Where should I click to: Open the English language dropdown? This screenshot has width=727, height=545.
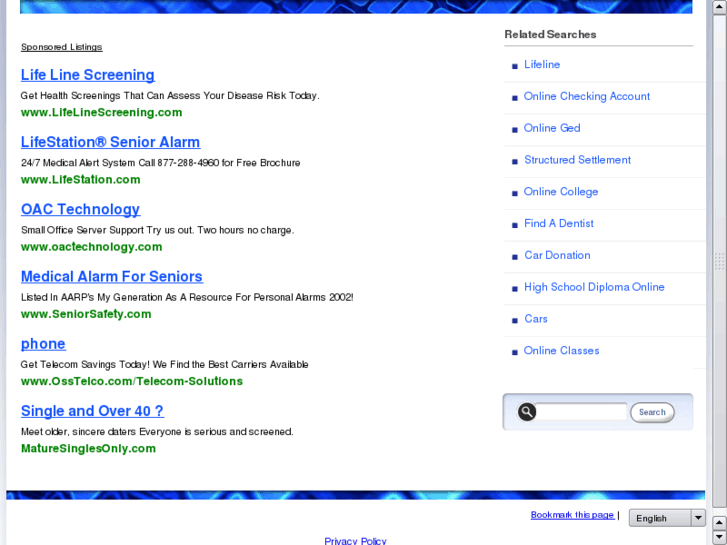pos(667,518)
